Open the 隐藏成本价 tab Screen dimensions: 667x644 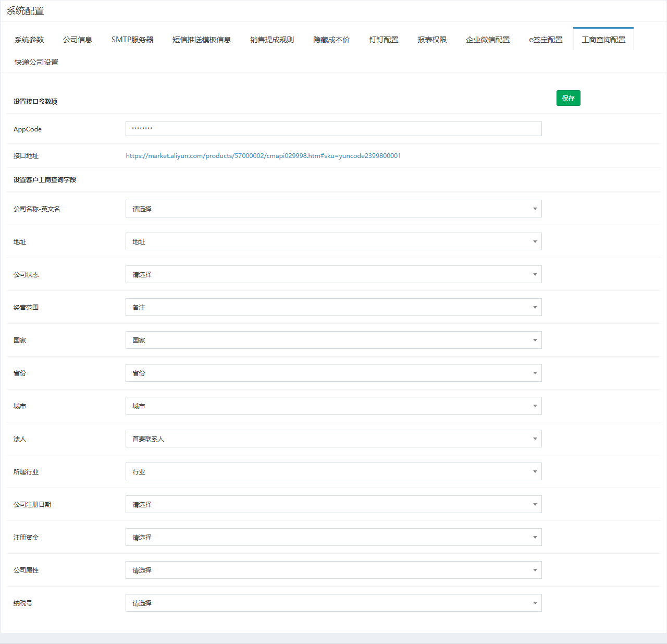click(331, 40)
